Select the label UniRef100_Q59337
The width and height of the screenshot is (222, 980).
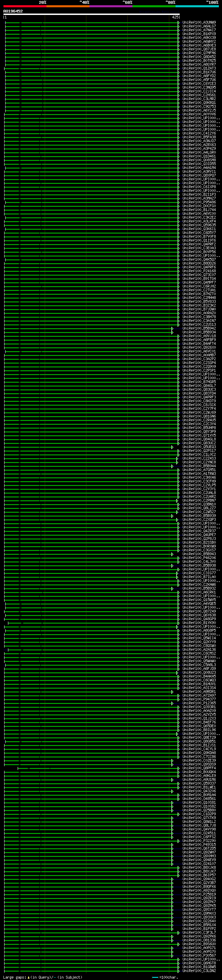pyautogui.click(x=199, y=783)
